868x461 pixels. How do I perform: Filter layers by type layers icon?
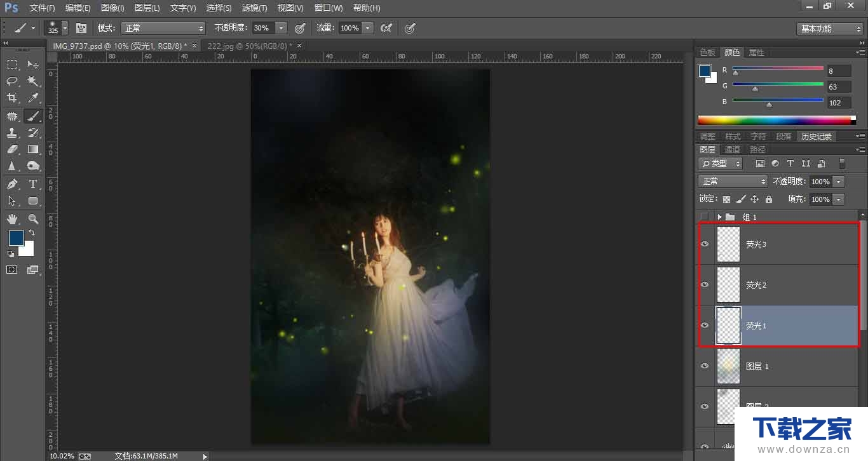click(790, 163)
